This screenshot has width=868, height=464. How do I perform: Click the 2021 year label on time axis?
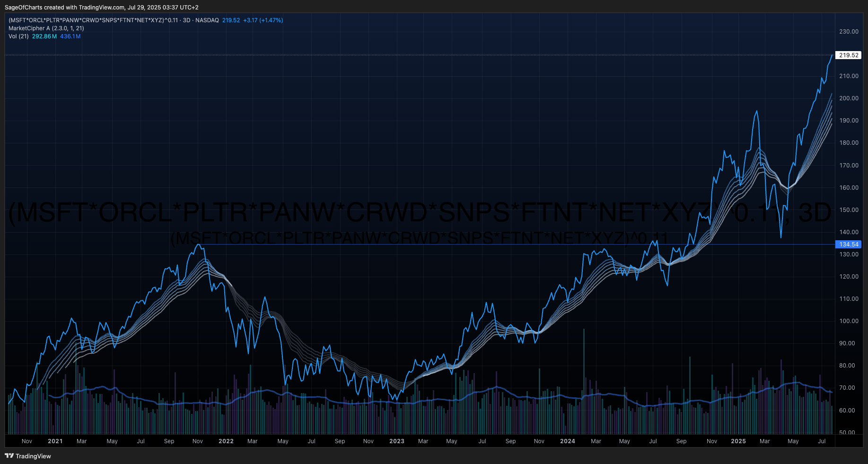(x=55, y=441)
